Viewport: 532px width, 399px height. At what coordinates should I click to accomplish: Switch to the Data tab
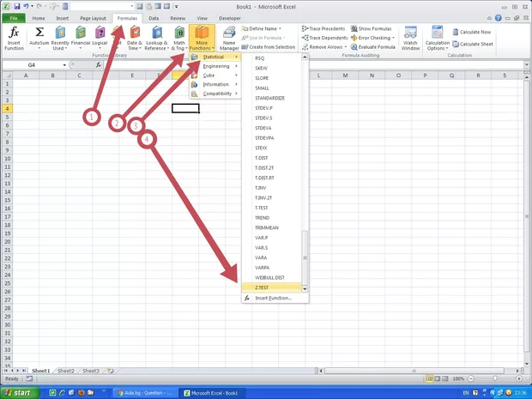tap(154, 18)
